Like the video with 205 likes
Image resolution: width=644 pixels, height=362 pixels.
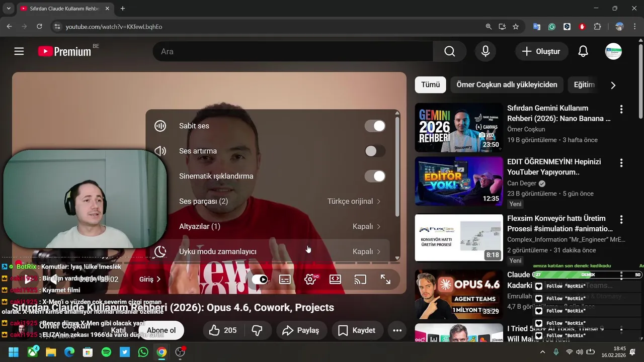pos(223,330)
